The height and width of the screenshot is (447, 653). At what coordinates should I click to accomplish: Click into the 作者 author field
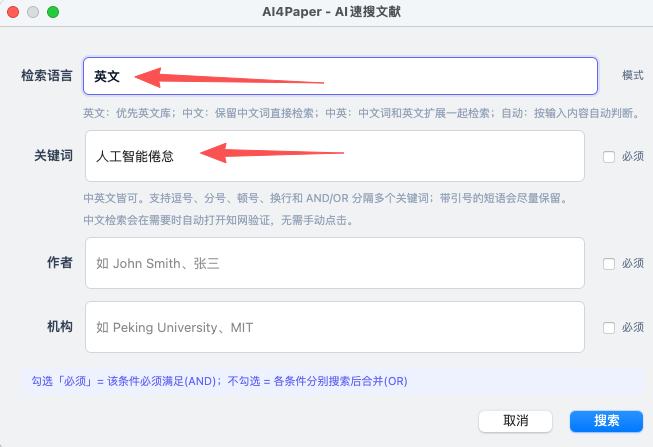coord(335,263)
